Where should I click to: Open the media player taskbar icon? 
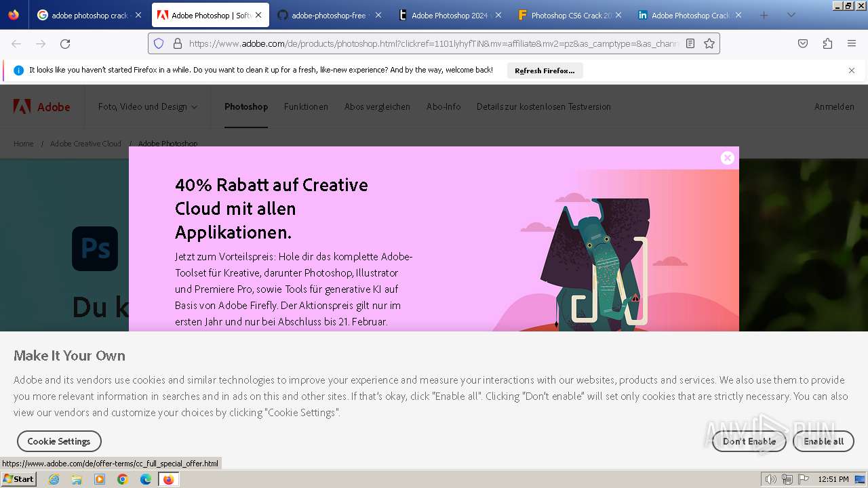(100, 479)
